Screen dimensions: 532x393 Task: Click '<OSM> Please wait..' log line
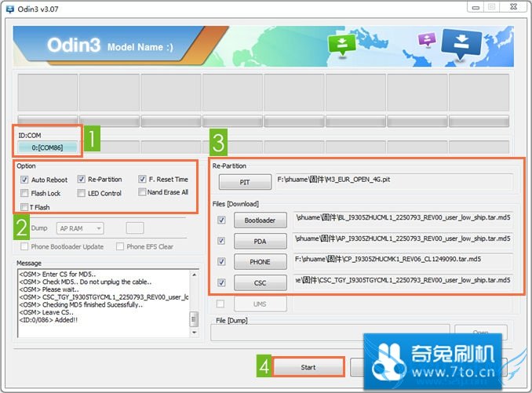pyautogui.click(x=49, y=289)
